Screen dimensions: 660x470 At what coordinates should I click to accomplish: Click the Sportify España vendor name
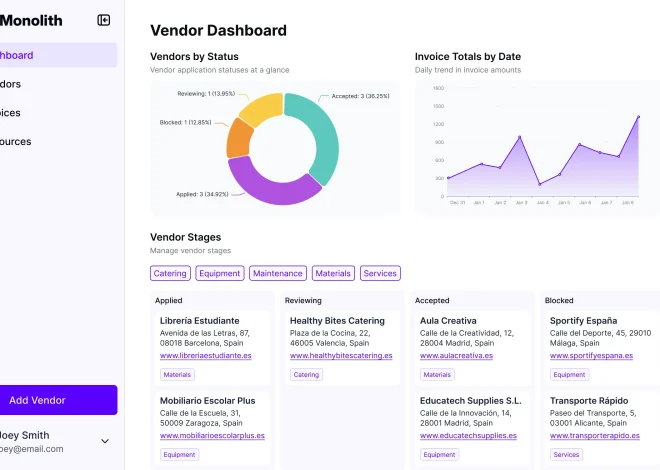583,321
